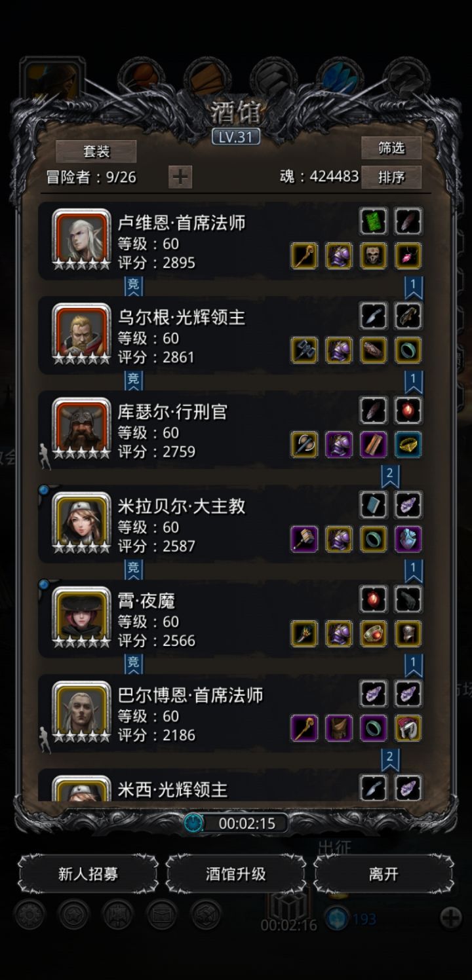This screenshot has width=472, height=980.
Task: Click the 新人招募 recruit button
Action: click(x=88, y=874)
